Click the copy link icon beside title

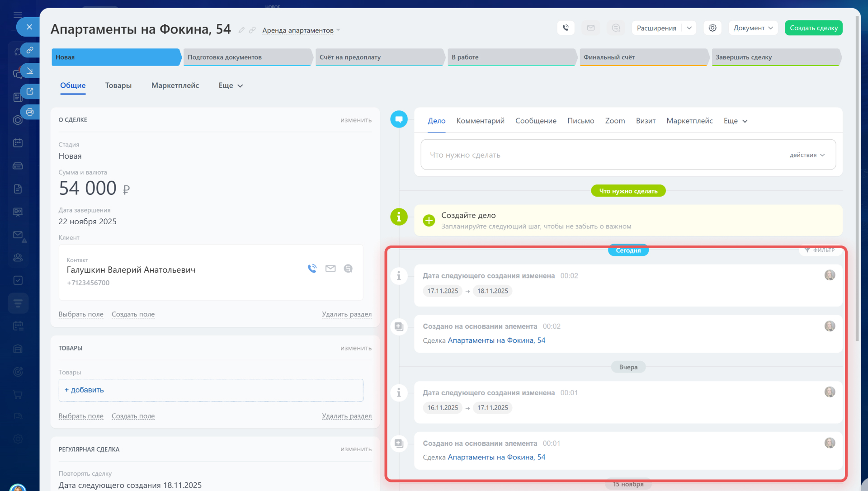[252, 30]
